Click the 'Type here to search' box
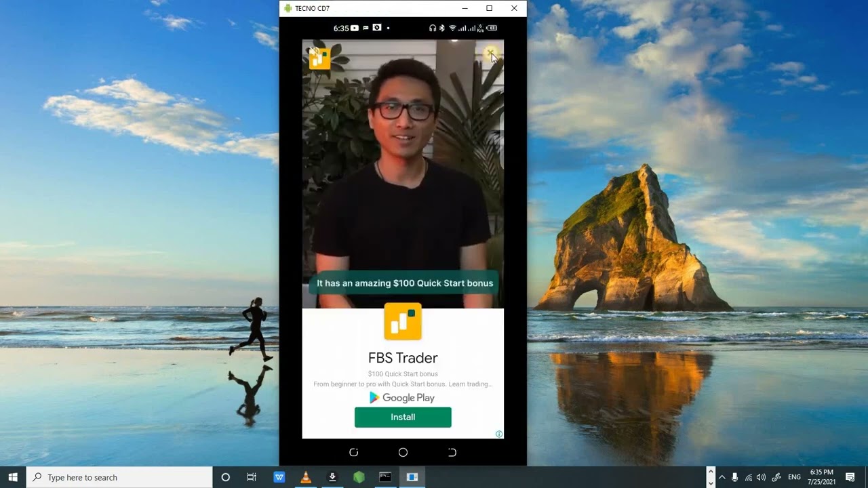The height and width of the screenshot is (488, 868). (119, 477)
